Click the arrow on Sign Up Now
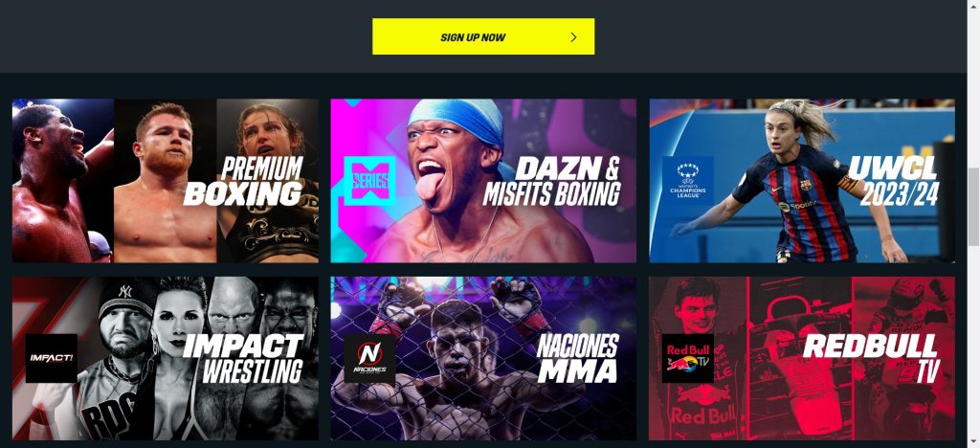980x448 pixels. [574, 37]
